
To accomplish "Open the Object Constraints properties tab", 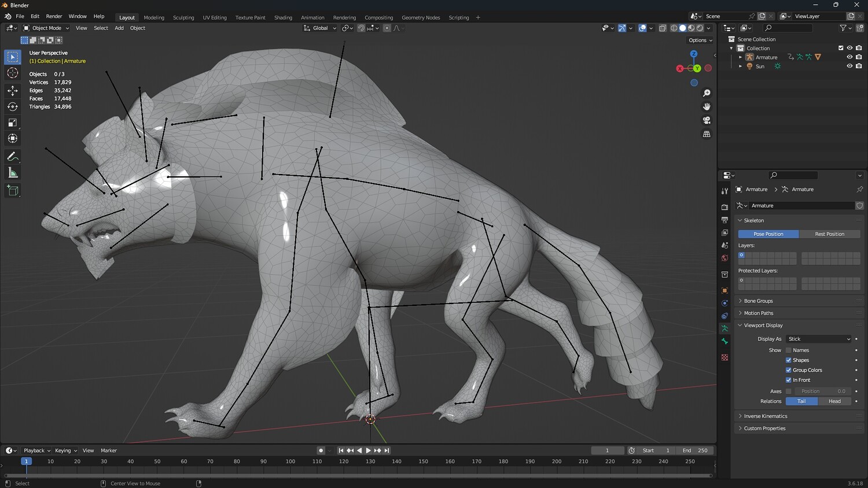I will point(724,316).
